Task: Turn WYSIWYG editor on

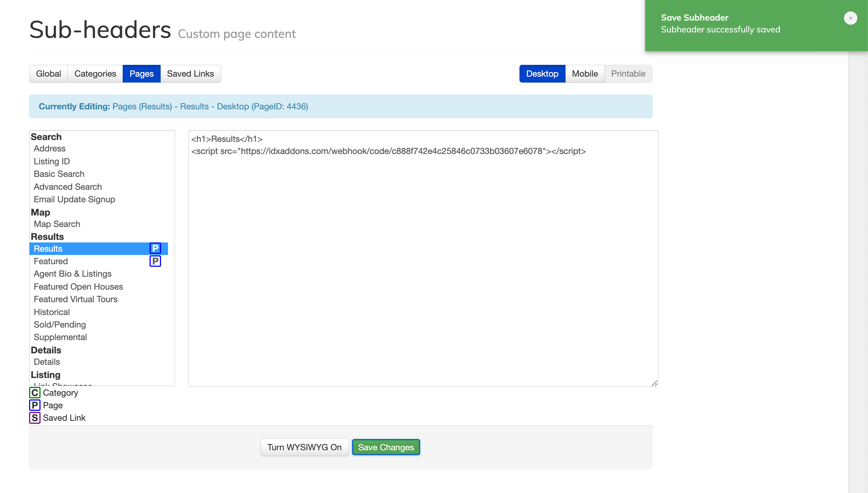Action: click(x=304, y=447)
